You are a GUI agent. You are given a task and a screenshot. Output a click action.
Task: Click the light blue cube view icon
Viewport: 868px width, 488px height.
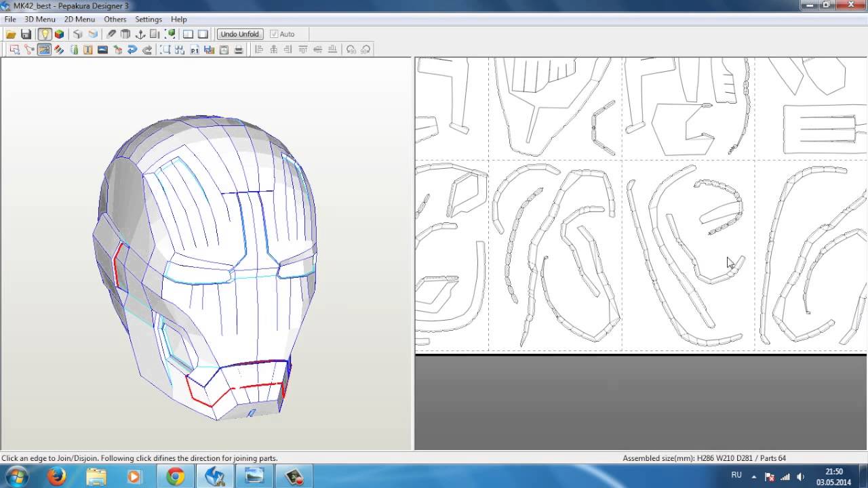[x=93, y=34]
